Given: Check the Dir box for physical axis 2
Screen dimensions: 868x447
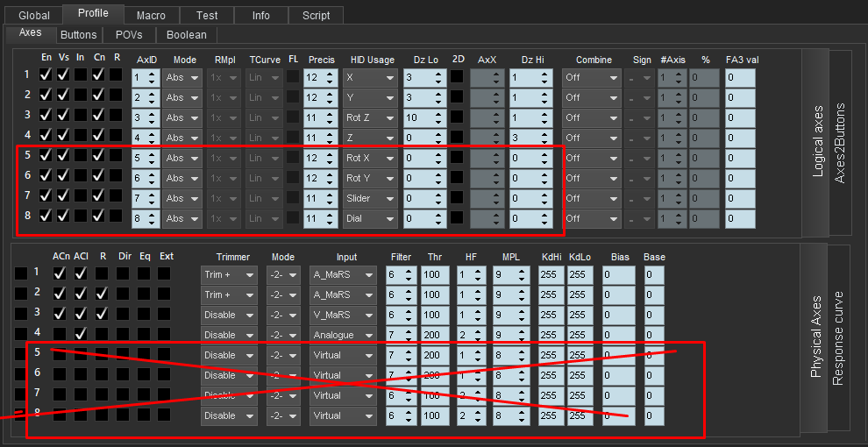Looking at the screenshot, I should point(124,294).
